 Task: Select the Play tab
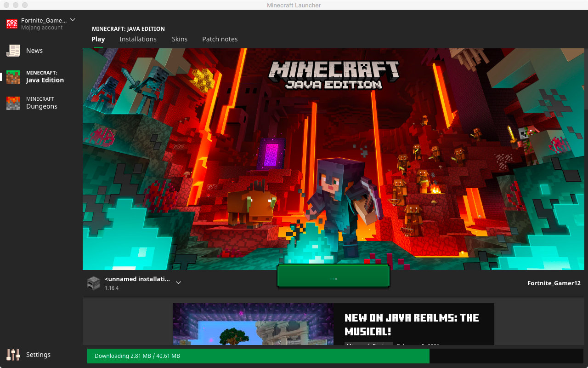pyautogui.click(x=98, y=39)
